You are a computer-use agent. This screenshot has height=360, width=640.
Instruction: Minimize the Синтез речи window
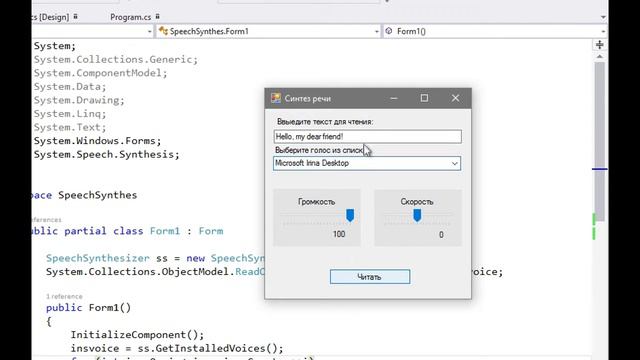pos(393,98)
